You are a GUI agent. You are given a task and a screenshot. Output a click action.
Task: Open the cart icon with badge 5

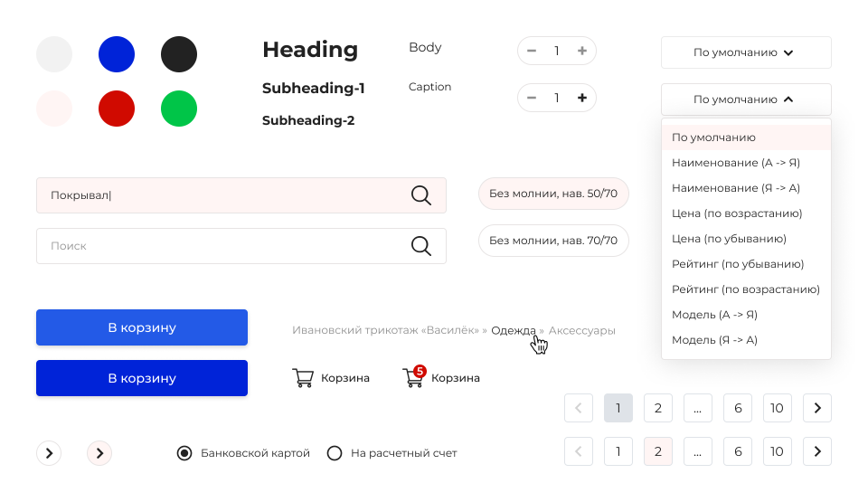(413, 378)
